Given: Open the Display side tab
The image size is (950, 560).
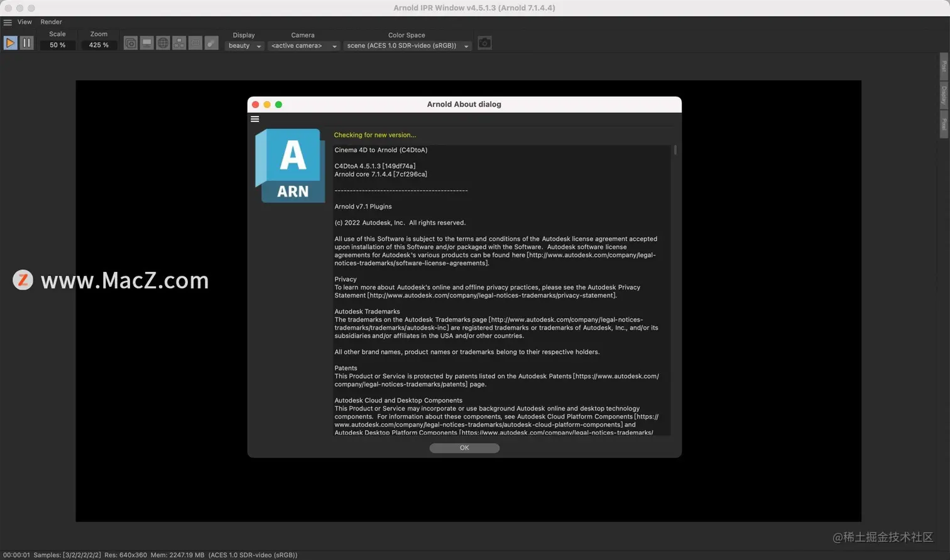Looking at the screenshot, I should [944, 95].
